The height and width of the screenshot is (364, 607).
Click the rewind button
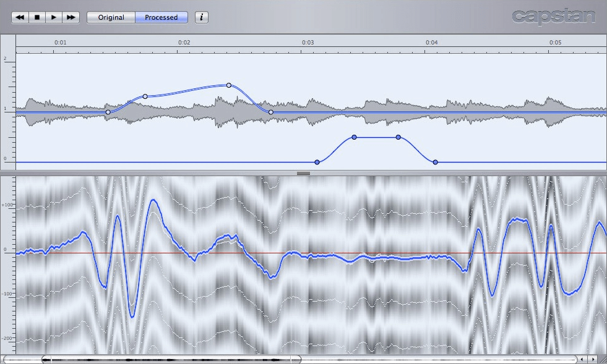coord(20,17)
